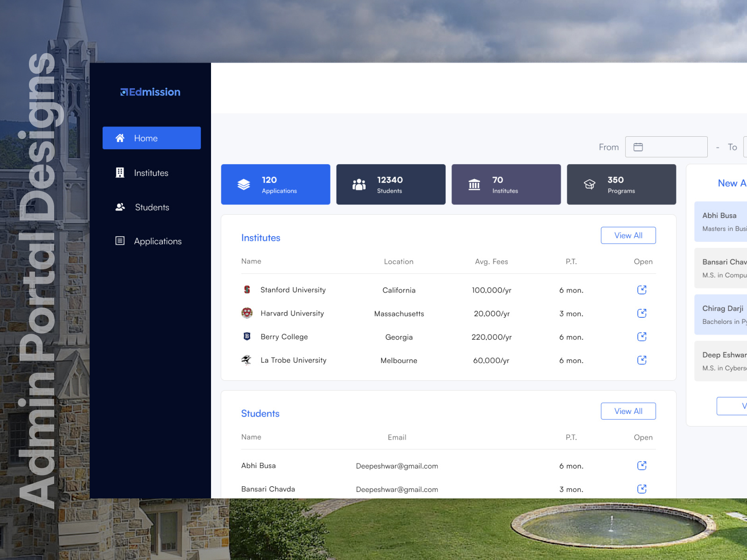Image resolution: width=747 pixels, height=560 pixels.
Task: Click View All in the Students section
Action: point(628,411)
